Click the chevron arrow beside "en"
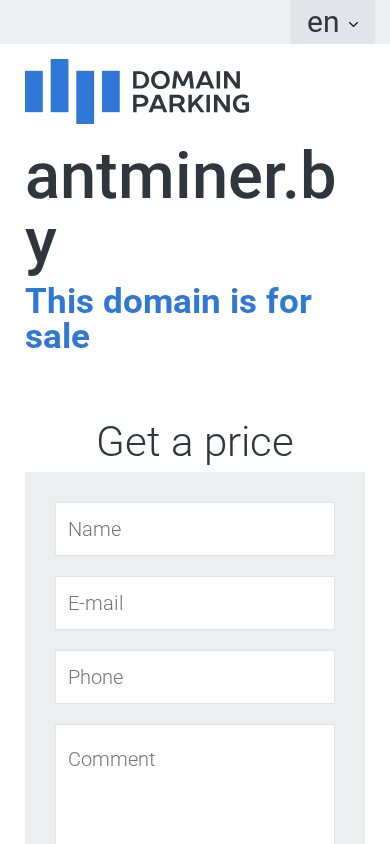The width and height of the screenshot is (390, 844). 353,24
